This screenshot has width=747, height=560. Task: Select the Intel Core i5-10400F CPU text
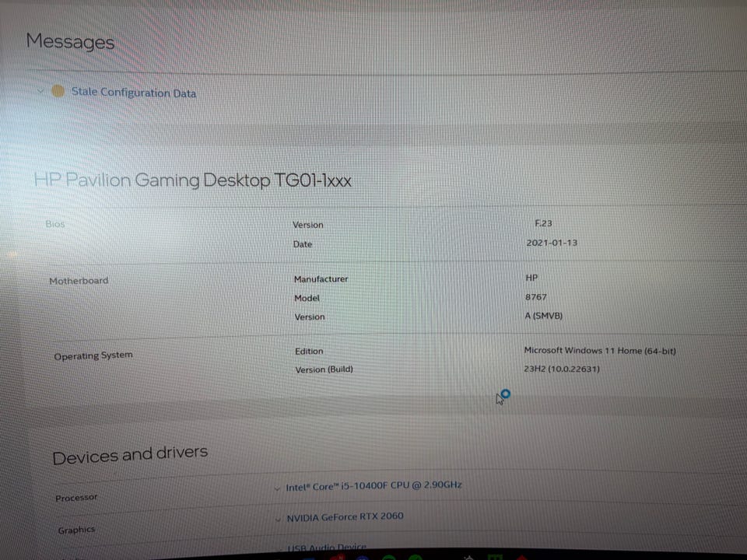click(x=374, y=486)
